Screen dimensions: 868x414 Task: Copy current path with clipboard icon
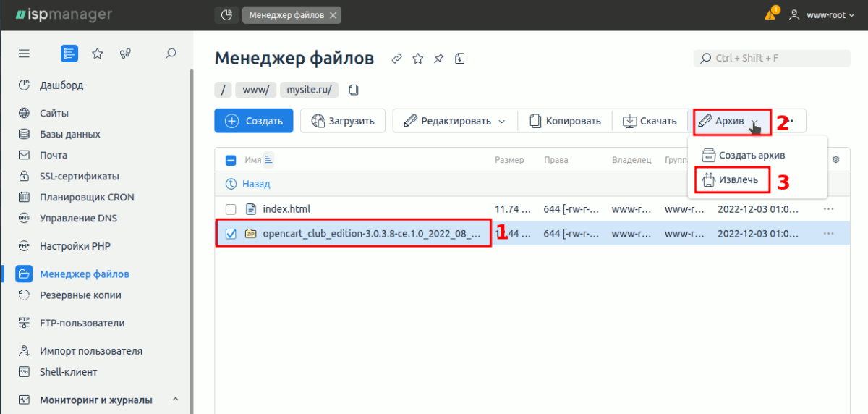click(x=354, y=90)
